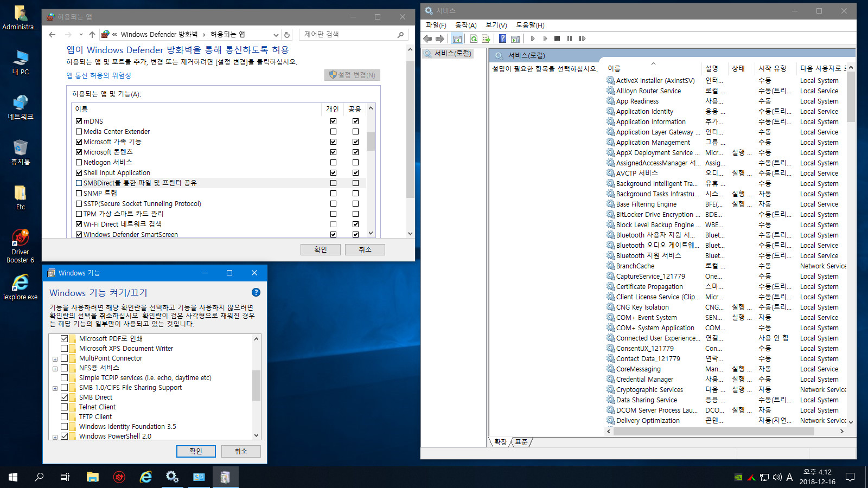Go back in the firewall allowed apps window
The height and width of the screenshot is (488, 868).
[x=52, y=35]
